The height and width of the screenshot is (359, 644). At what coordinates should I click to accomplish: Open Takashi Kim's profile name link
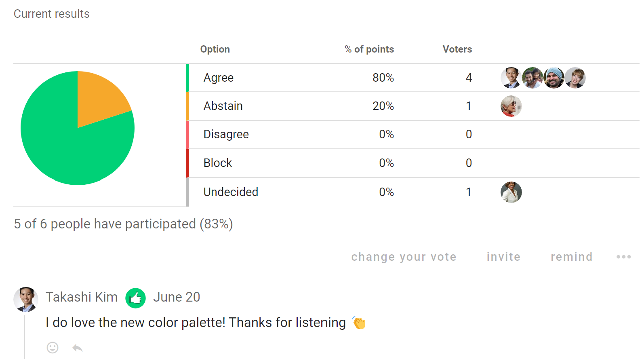point(82,297)
